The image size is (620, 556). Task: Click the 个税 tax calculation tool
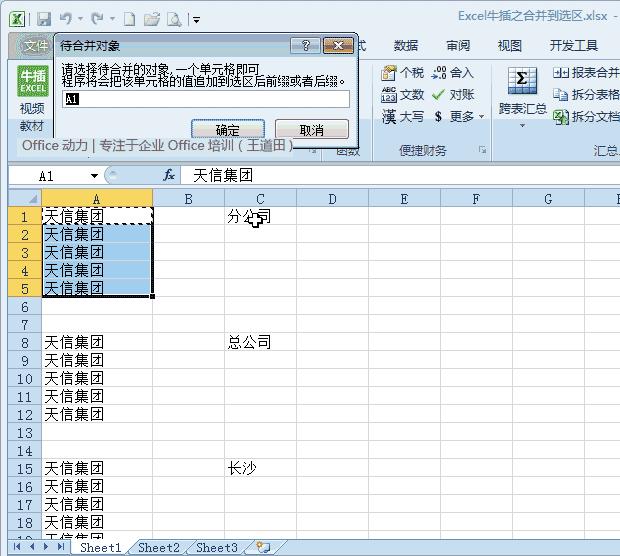point(403,73)
